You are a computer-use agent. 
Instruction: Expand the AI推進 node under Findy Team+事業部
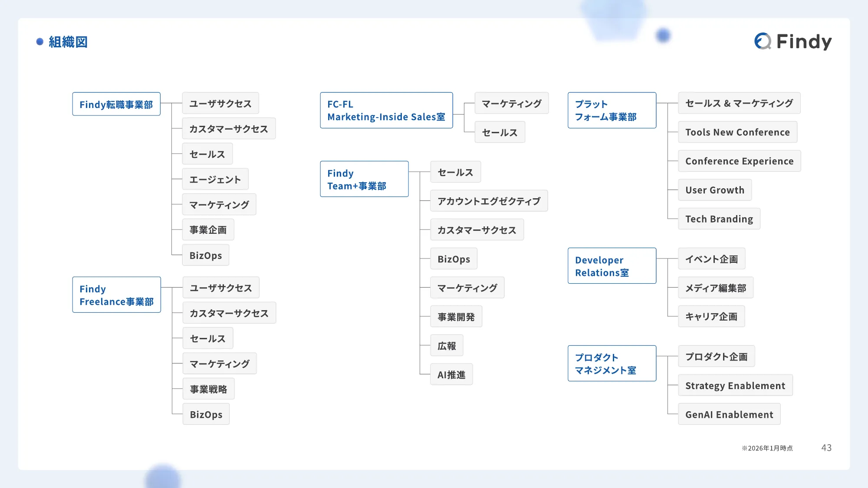(451, 374)
